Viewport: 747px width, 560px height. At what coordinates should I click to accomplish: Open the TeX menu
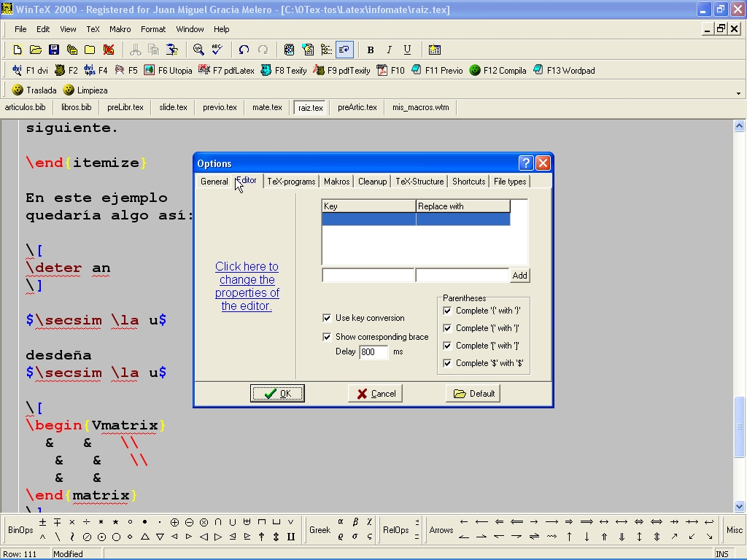click(x=93, y=29)
